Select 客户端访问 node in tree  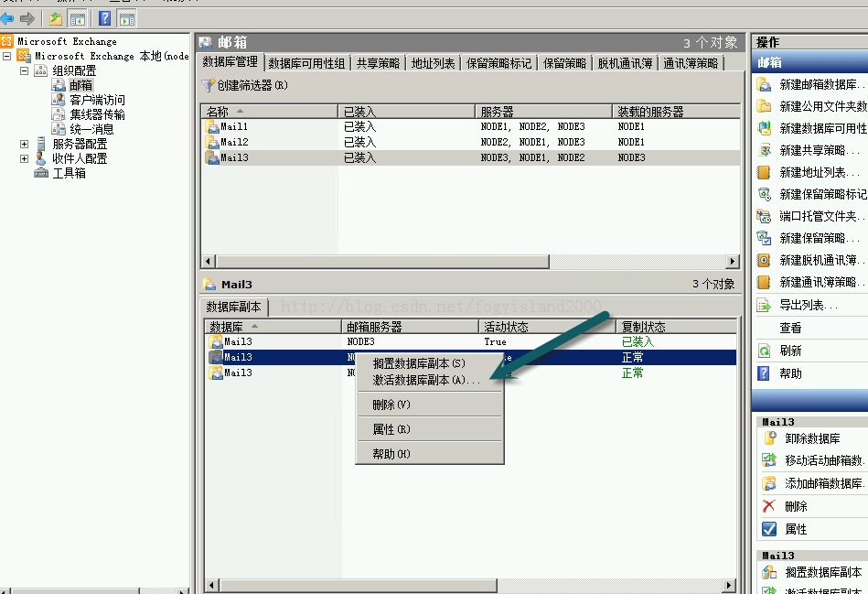(97, 100)
